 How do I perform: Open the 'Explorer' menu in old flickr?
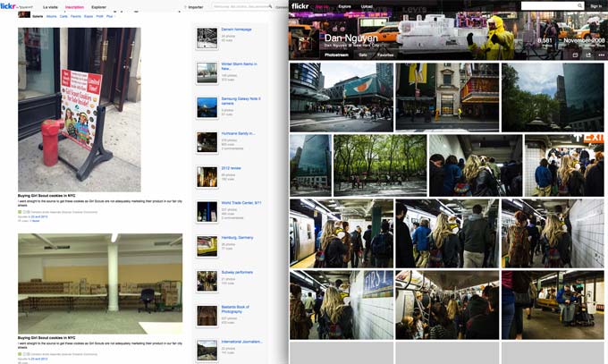coord(98,7)
